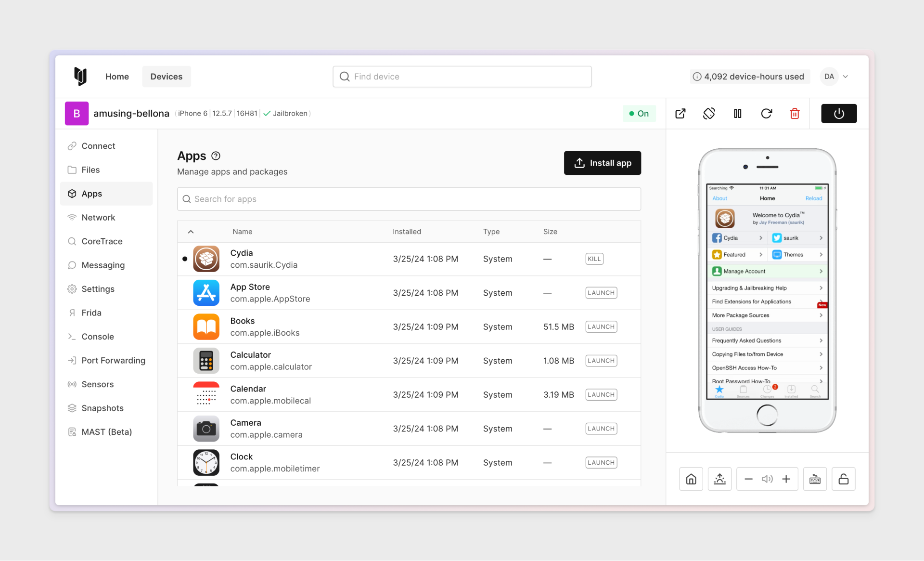
Task: Click device-hours info icon
Action: [696, 77]
